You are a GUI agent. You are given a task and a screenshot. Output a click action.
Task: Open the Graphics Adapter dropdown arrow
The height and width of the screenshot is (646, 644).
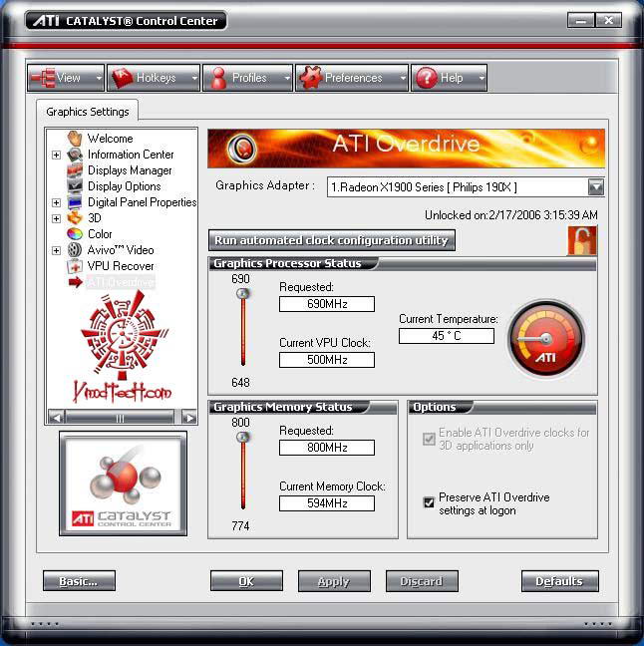coord(596,187)
